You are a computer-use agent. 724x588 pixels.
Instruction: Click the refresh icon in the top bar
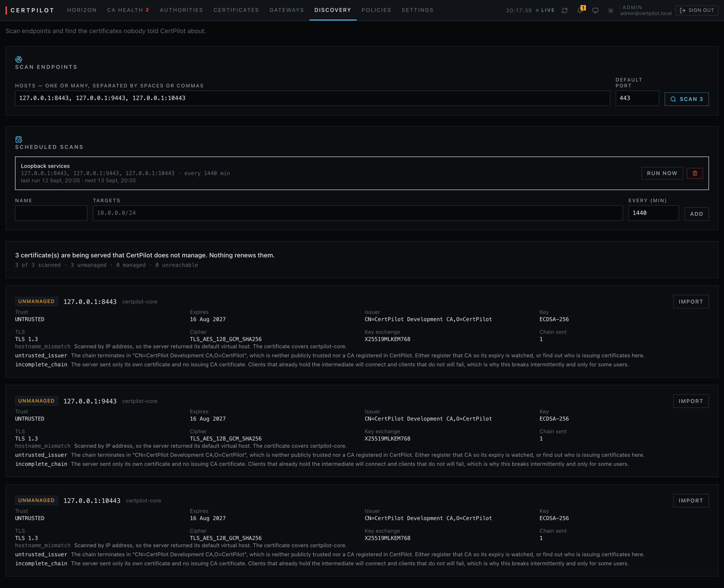[x=565, y=10]
